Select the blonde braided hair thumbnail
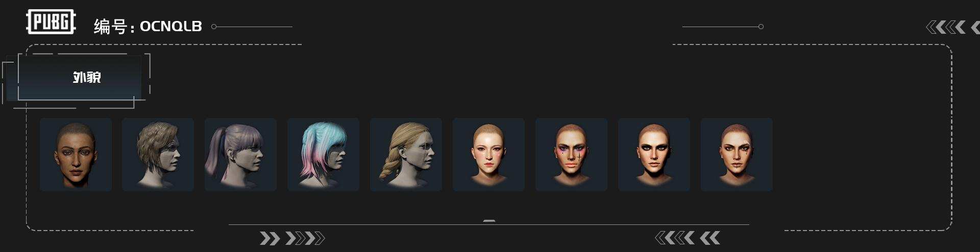 coord(406,154)
